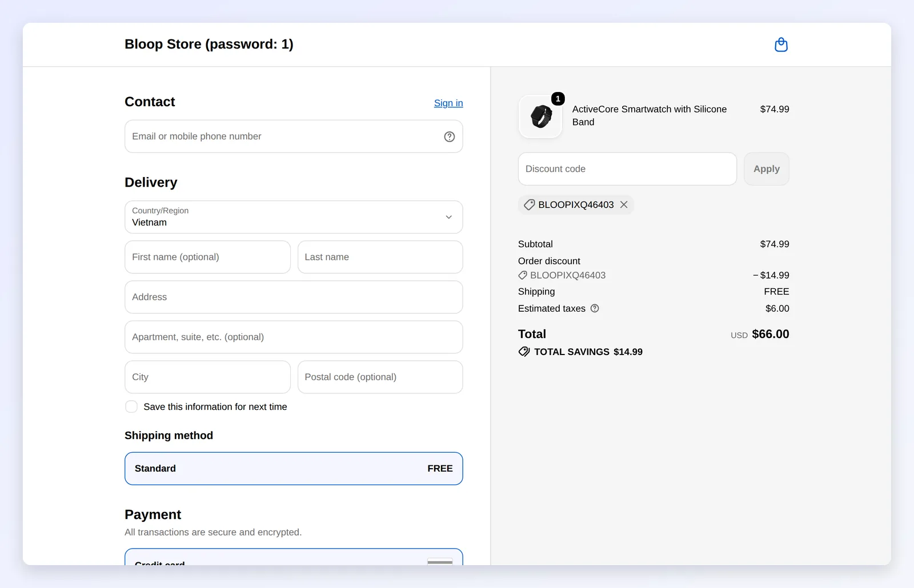Focus the City field
The height and width of the screenshot is (588, 914).
tap(207, 377)
